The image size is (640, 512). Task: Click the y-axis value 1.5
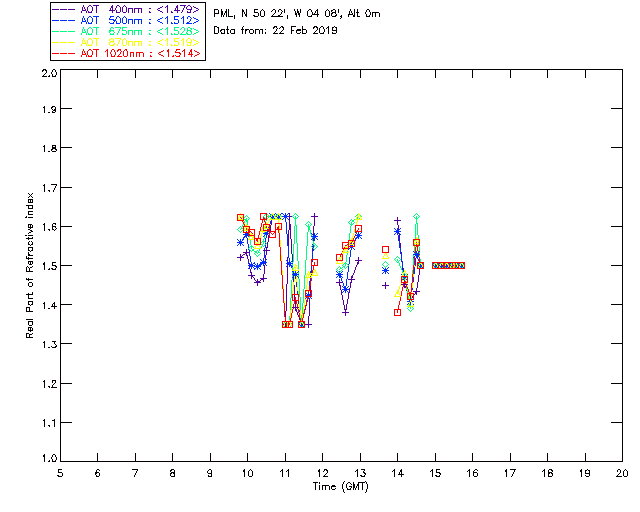coord(49,266)
